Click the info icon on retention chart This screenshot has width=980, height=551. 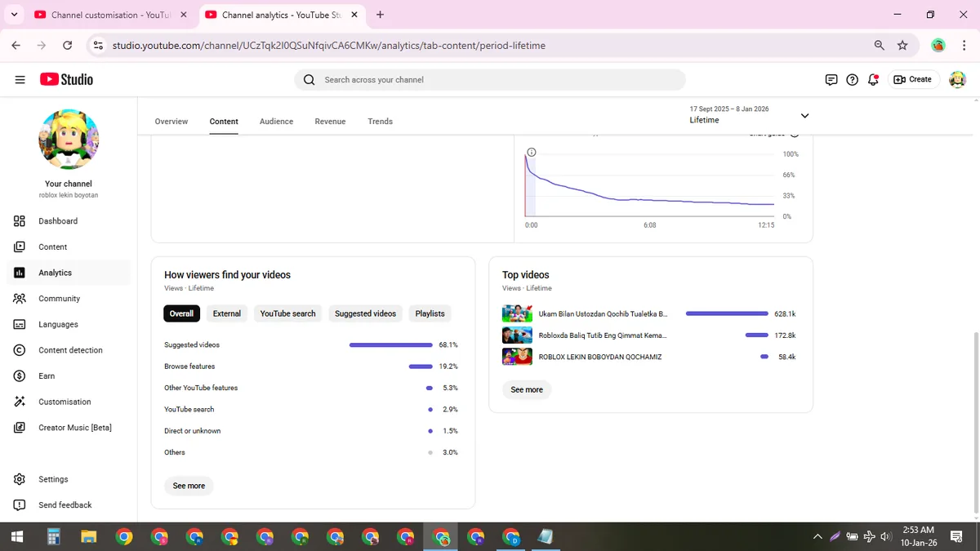(x=532, y=153)
